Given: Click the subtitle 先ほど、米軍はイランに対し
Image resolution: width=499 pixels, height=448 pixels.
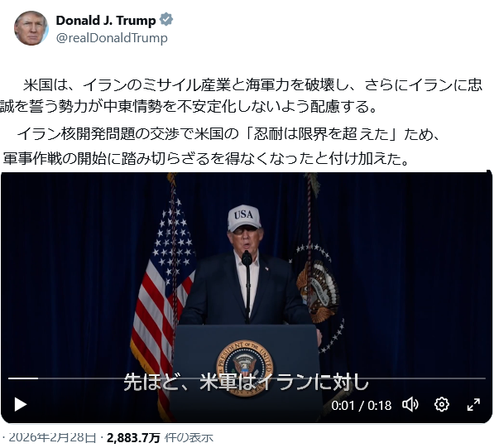Looking at the screenshot, I should pos(246,382).
